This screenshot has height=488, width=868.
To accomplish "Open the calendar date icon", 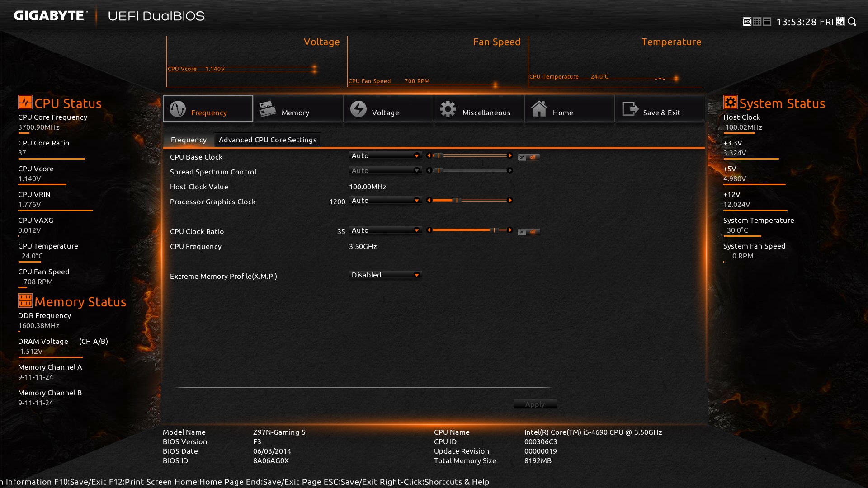I will click(840, 22).
